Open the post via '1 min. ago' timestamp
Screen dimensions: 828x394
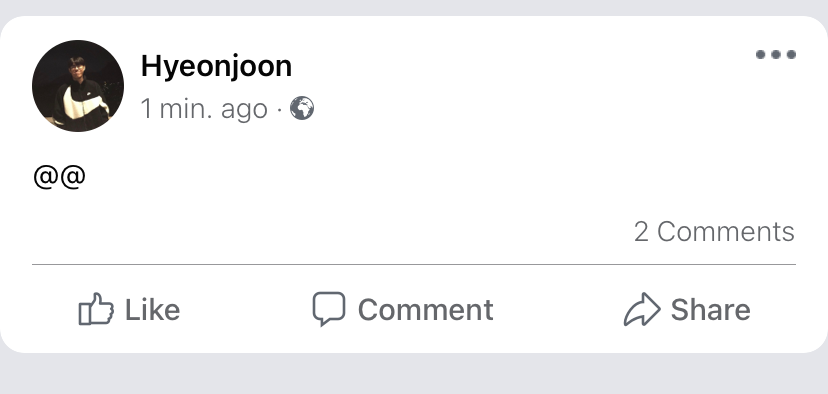point(204,109)
